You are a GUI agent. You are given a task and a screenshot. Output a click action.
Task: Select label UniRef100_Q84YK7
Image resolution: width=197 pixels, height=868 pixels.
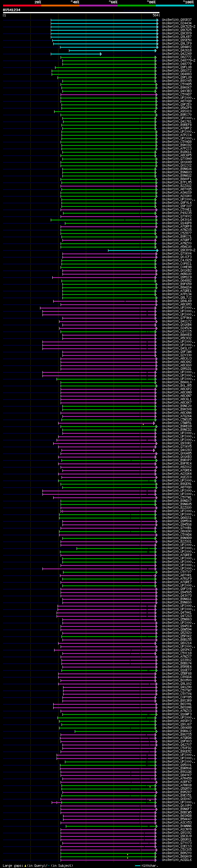point(177,775)
